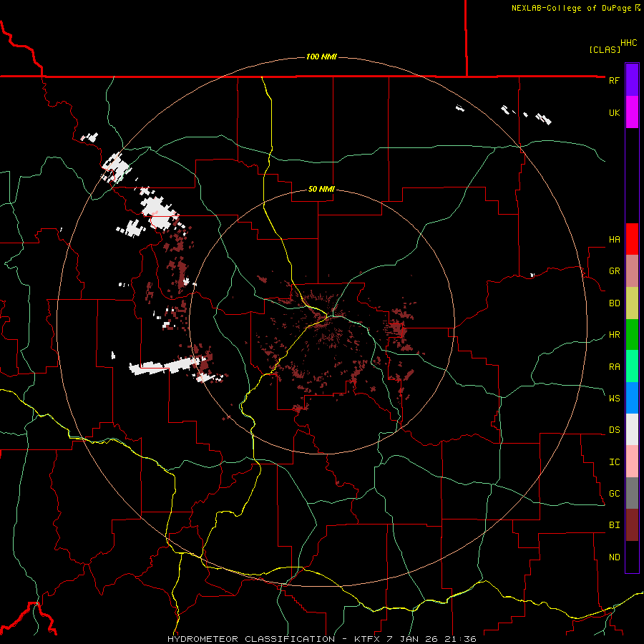The height and width of the screenshot is (644, 644).
Task: Click the RF legend label
Action: point(614,80)
